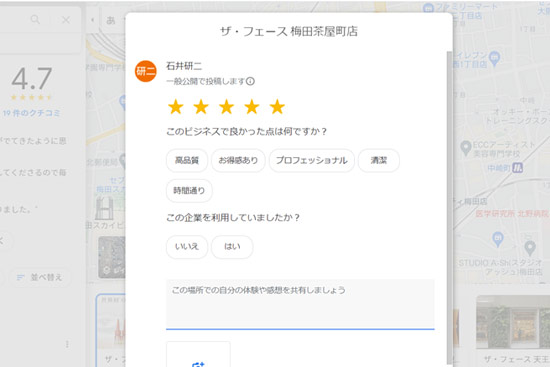Select the fifth rating star
550x367 pixels.
(277, 107)
